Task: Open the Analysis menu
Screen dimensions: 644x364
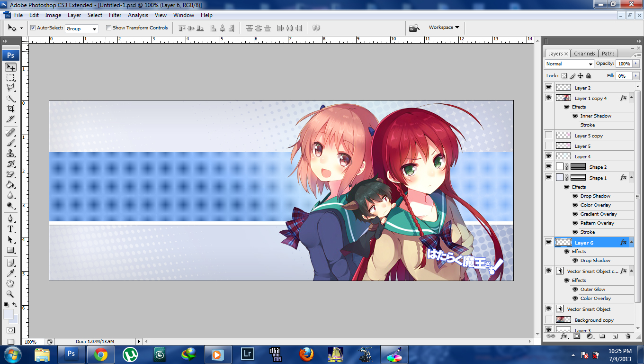Action: [138, 15]
